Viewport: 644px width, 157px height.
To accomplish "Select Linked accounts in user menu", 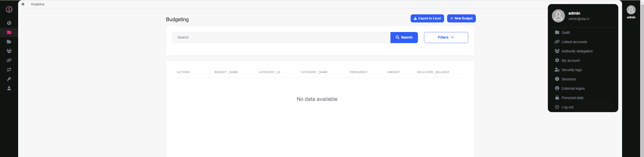I will pyautogui.click(x=574, y=42).
